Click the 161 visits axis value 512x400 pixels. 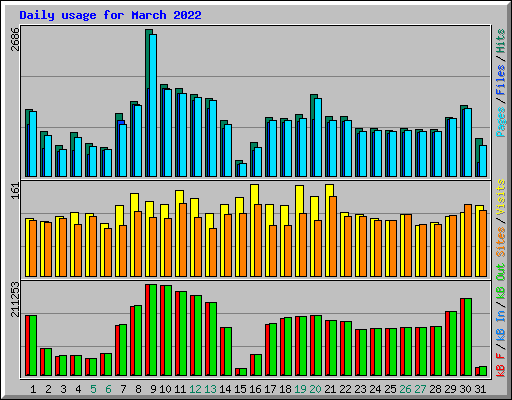click(x=15, y=191)
